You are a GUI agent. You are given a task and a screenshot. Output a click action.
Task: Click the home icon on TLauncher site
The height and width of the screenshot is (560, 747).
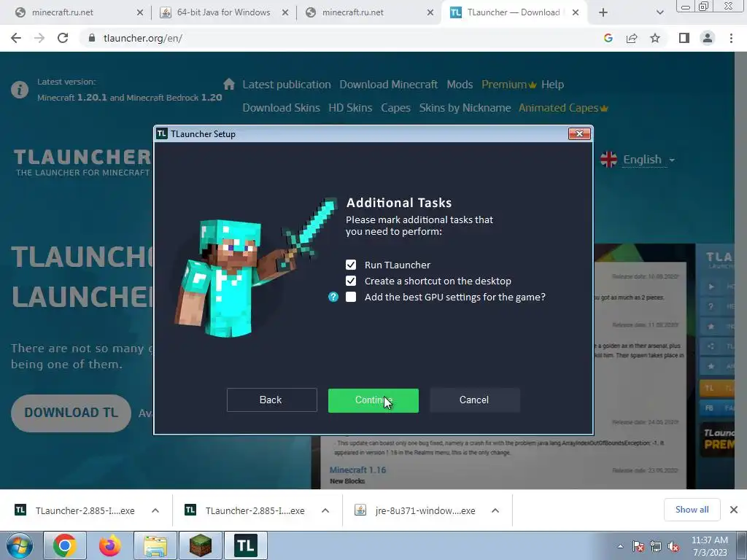click(228, 85)
